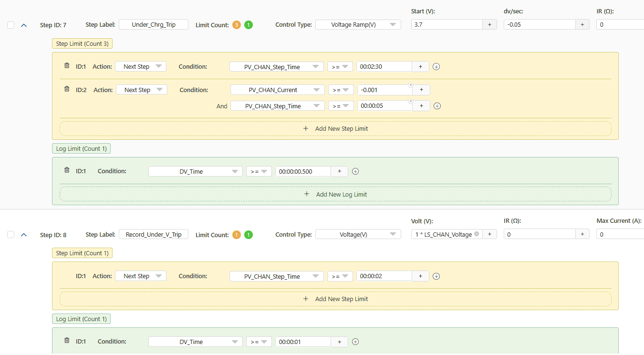Click Add New Step Limit in Step 7
644x355 pixels.
click(x=335, y=128)
